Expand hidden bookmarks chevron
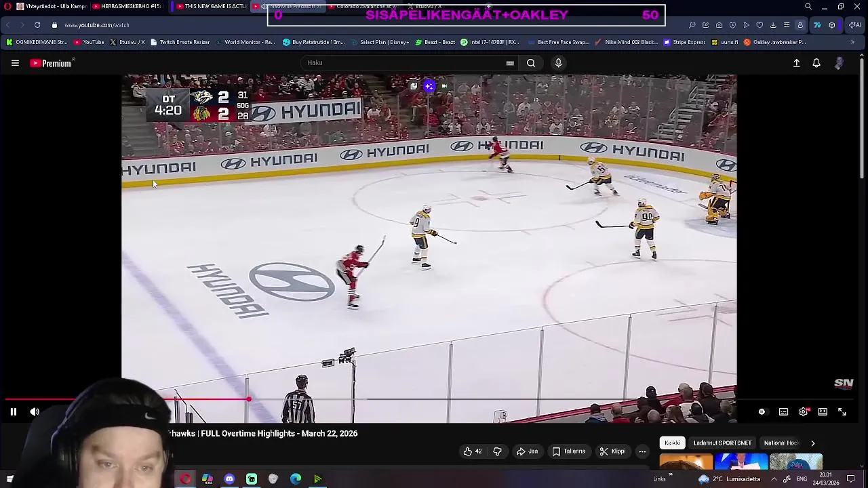Image resolution: width=868 pixels, height=488 pixels. click(852, 42)
